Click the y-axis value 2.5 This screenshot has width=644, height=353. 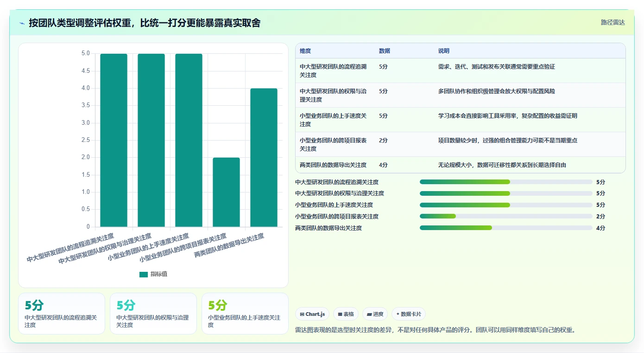[x=86, y=140]
